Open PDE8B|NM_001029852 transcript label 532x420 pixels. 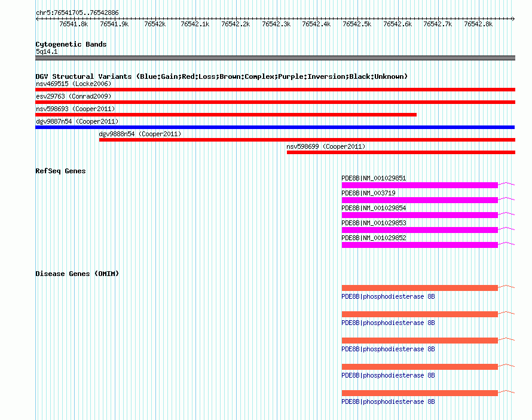click(374, 238)
